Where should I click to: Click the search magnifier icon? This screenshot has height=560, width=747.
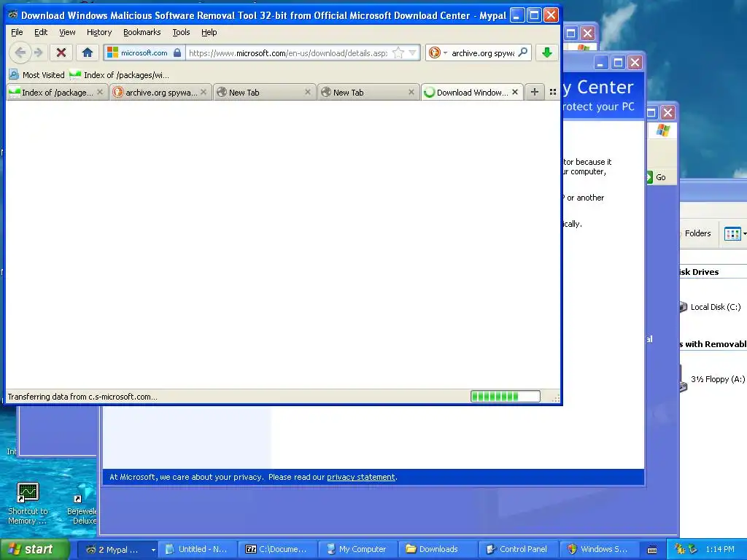pyautogui.click(x=523, y=52)
